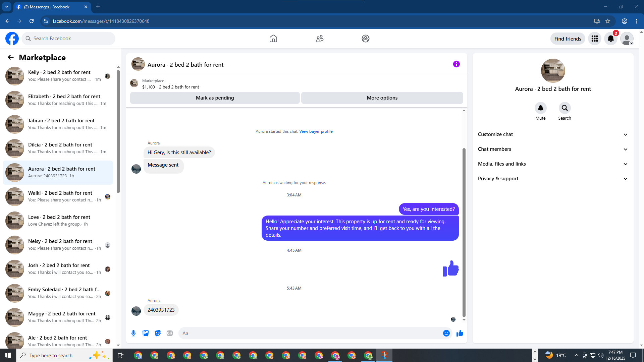Open the Groups icon in top navigation
This screenshot has height=362, width=644.
point(366,39)
